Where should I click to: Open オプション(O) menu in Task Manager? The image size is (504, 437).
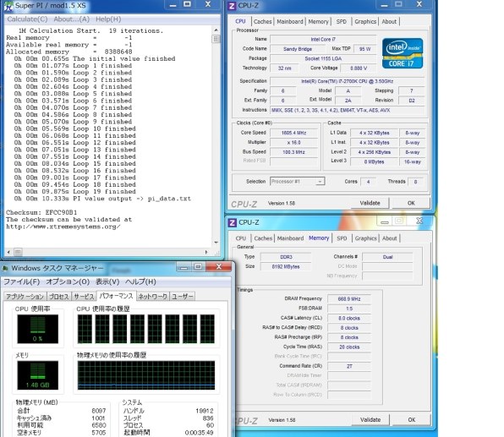point(68,281)
